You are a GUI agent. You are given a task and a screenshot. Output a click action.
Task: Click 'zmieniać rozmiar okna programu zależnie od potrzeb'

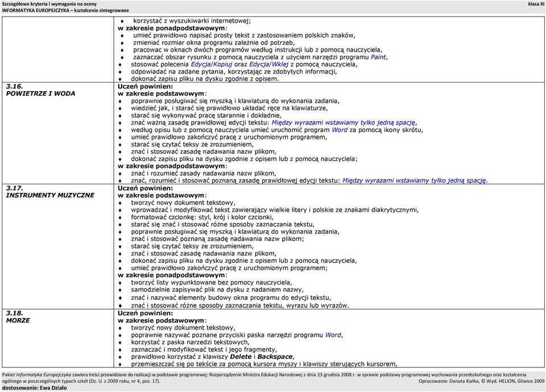pyautogui.click(x=214, y=43)
